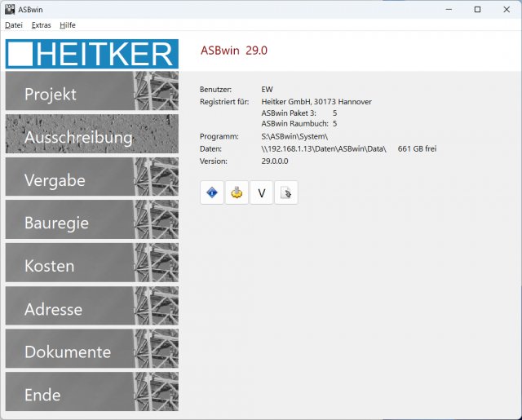
Task: Select the Ausschreibung module
Action: pos(78,137)
